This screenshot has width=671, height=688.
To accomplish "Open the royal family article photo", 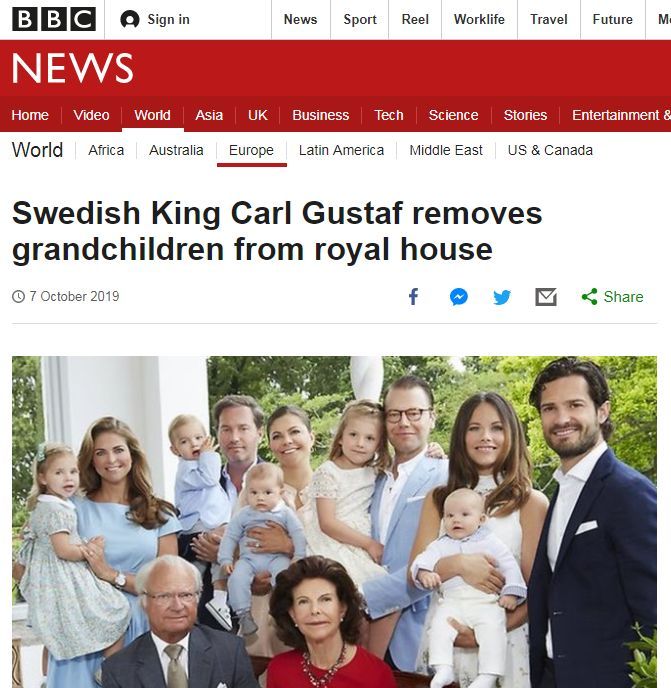I will pos(334,522).
